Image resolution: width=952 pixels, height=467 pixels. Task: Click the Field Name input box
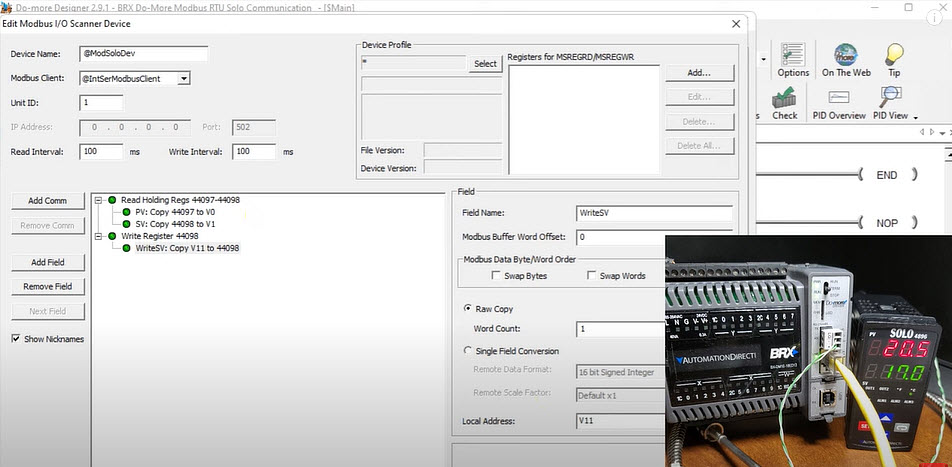(x=654, y=213)
